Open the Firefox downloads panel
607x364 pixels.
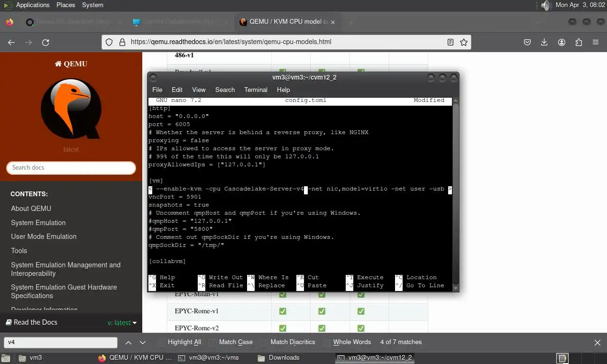544,42
